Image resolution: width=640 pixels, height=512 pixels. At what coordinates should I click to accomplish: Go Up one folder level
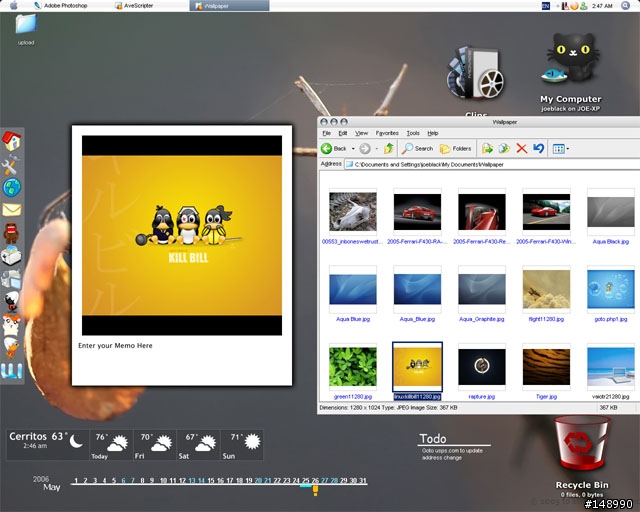click(x=389, y=148)
